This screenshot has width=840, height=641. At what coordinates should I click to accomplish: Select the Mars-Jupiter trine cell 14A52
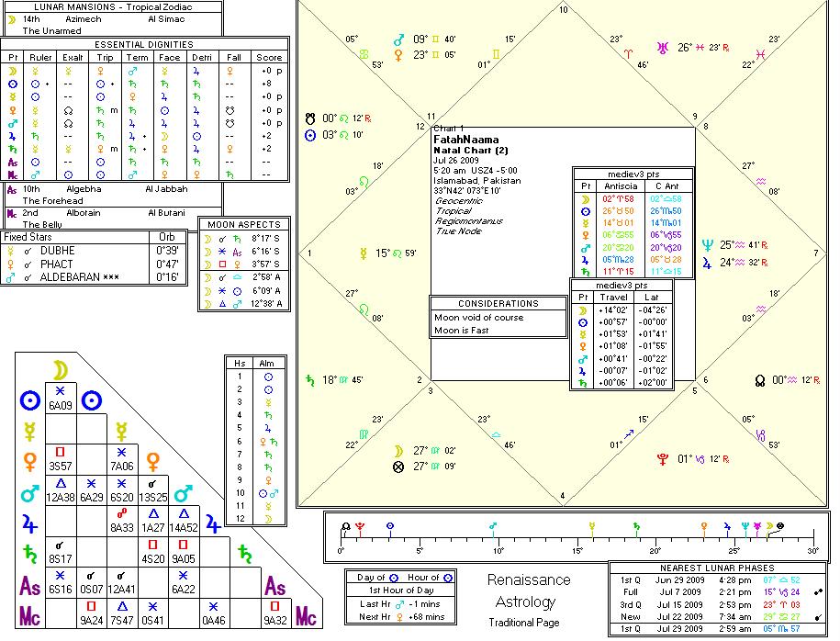(x=184, y=521)
